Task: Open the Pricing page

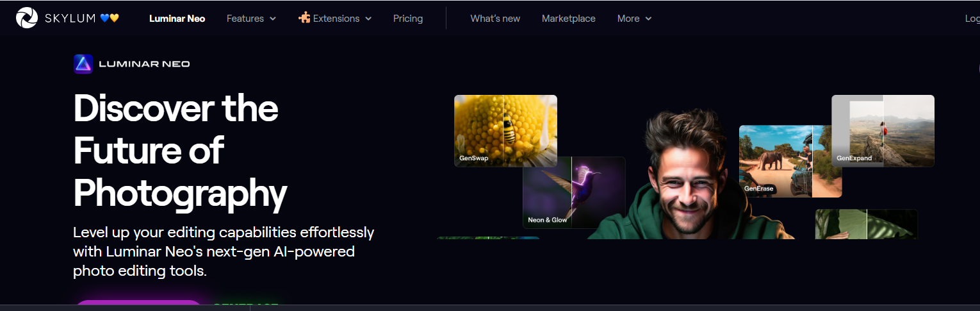Action: (408, 19)
